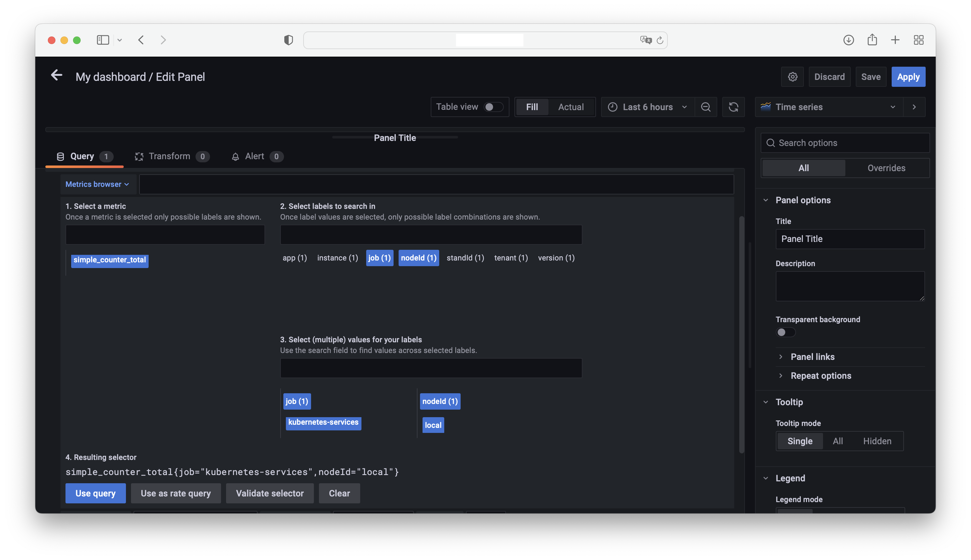The height and width of the screenshot is (560, 971).
Task: Set tooltip mode to Hidden
Action: (x=877, y=441)
